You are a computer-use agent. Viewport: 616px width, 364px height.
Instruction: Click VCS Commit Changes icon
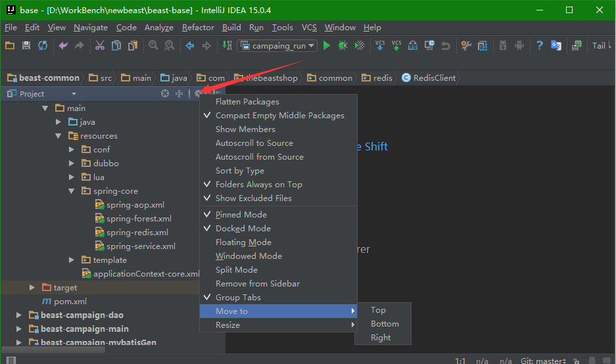click(x=396, y=45)
